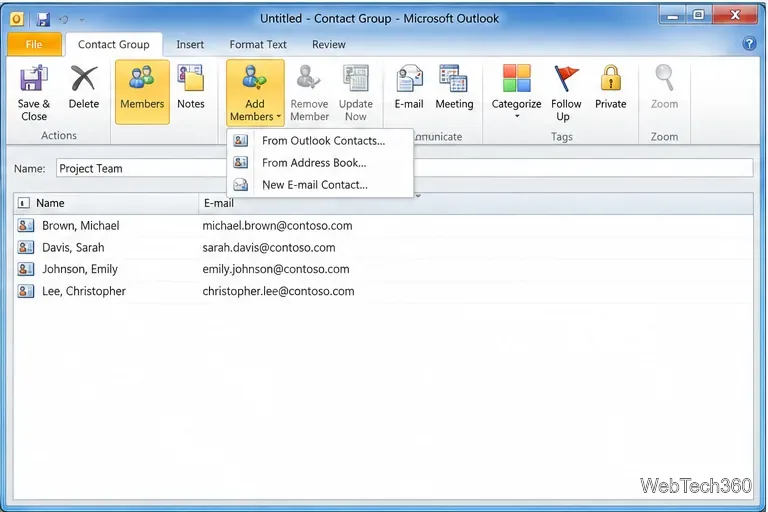
Task: Click the Zoom magnifier
Action: [x=664, y=78]
